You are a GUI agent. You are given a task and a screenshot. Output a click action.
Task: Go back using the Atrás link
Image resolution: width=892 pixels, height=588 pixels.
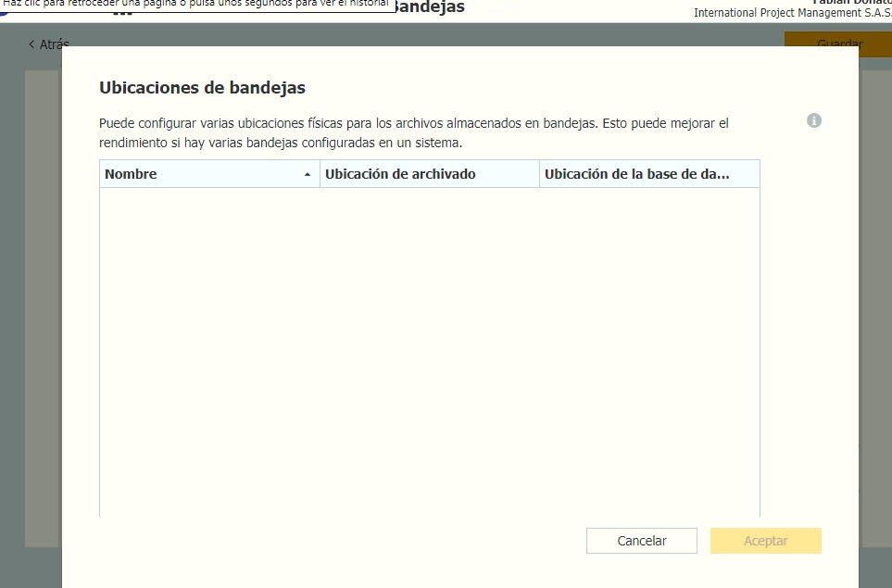click(53, 44)
